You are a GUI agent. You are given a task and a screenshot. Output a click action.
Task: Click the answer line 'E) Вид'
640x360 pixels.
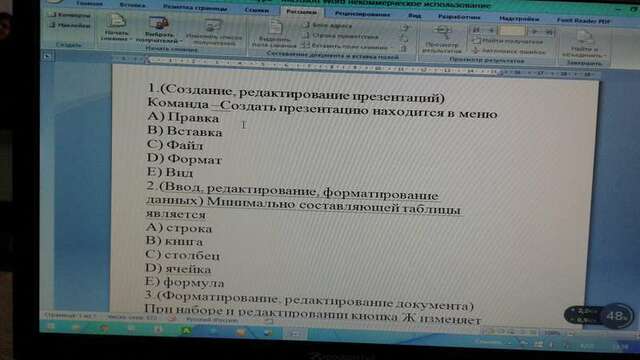point(170,172)
